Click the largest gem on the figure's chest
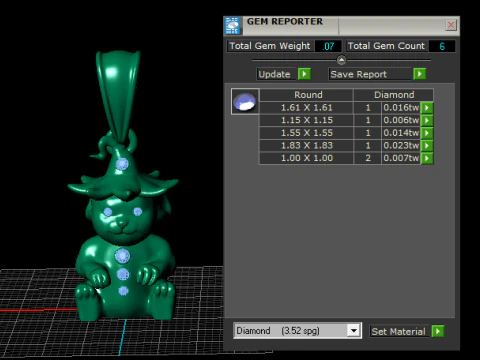 tap(122, 256)
